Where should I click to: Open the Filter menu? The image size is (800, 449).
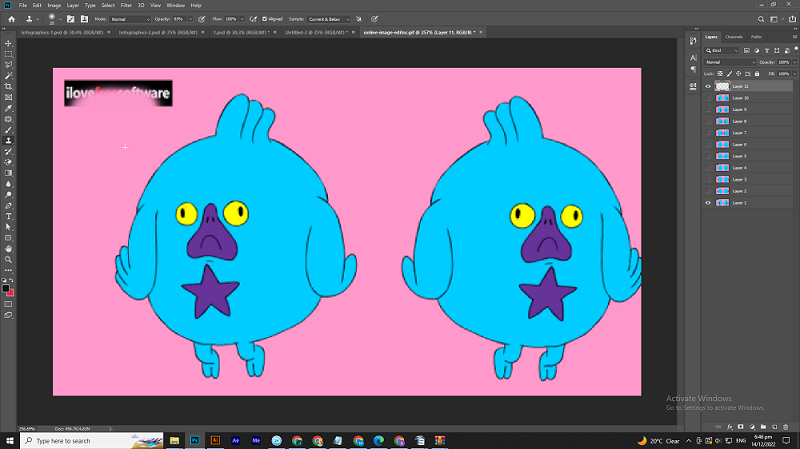tap(126, 5)
